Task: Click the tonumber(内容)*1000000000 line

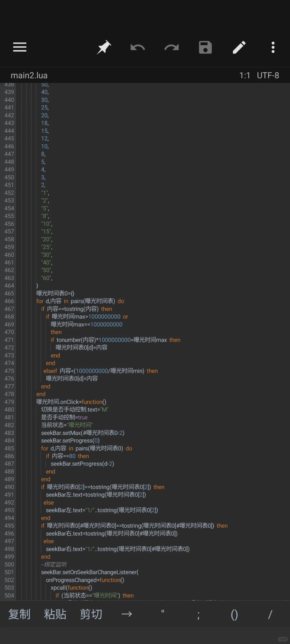Action: click(115, 340)
